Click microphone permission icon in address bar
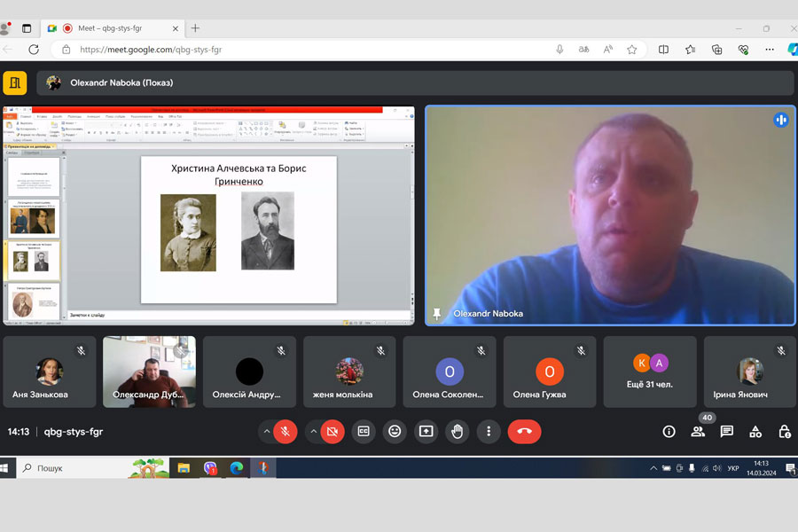The image size is (798, 532). point(559,50)
